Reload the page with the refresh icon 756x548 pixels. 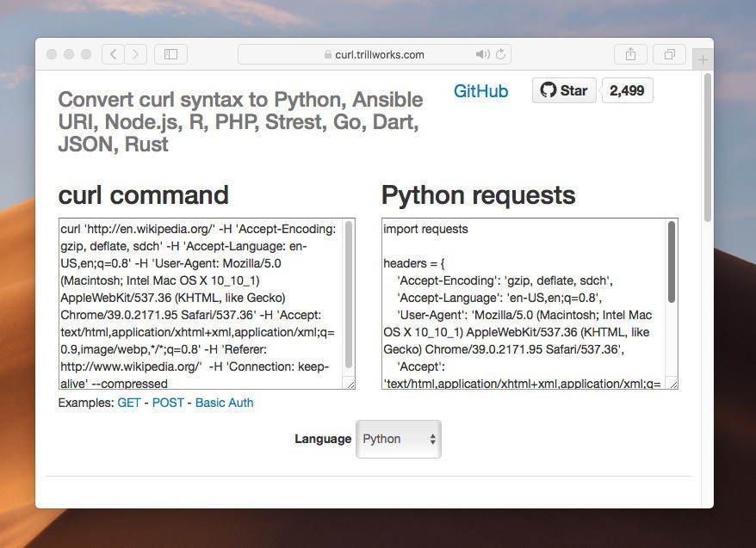[x=500, y=54]
